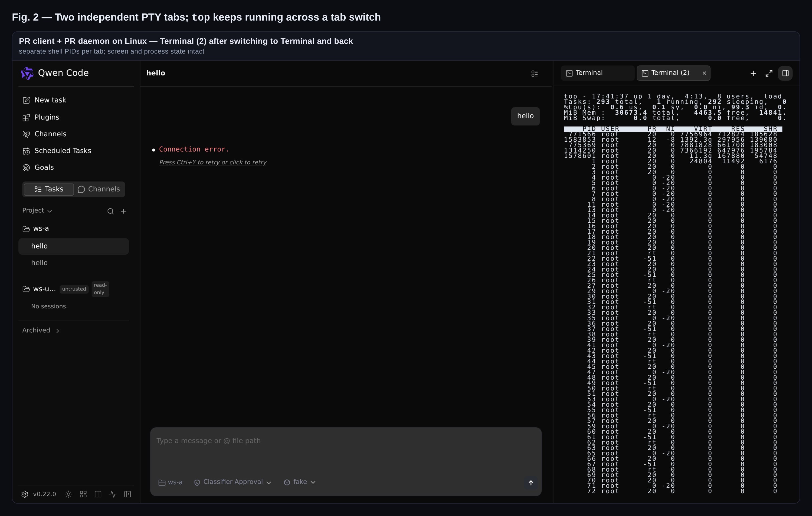Open the activity pulse icon
This screenshot has height=516, width=812.
113,494
